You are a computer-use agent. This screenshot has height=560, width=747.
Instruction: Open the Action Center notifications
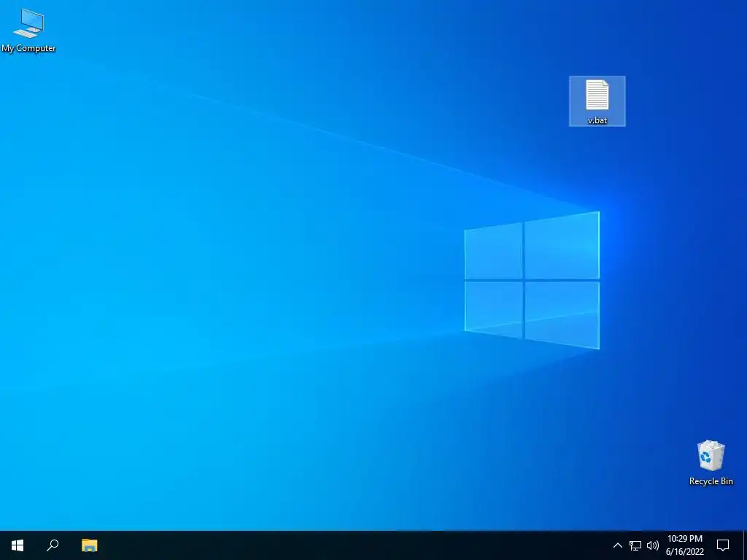point(723,545)
